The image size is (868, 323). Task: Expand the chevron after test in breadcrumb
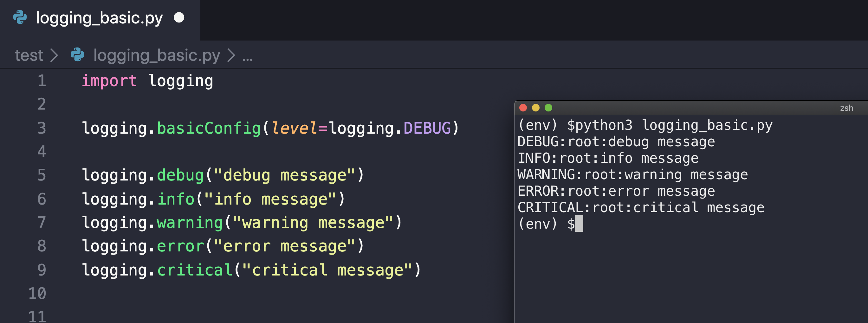point(54,55)
